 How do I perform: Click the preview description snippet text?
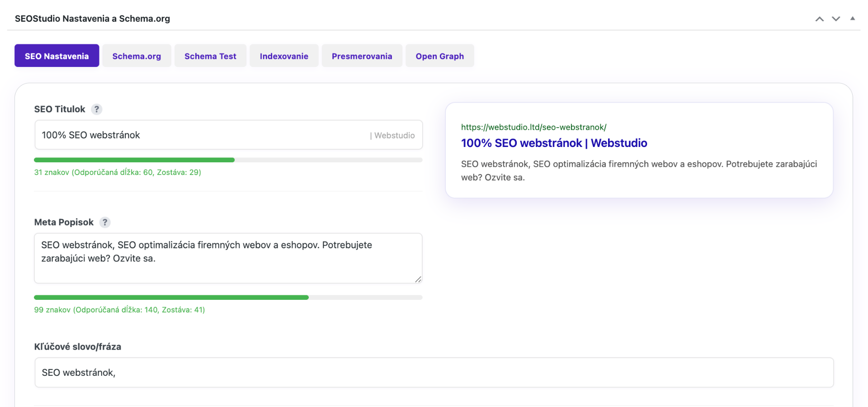[638, 170]
